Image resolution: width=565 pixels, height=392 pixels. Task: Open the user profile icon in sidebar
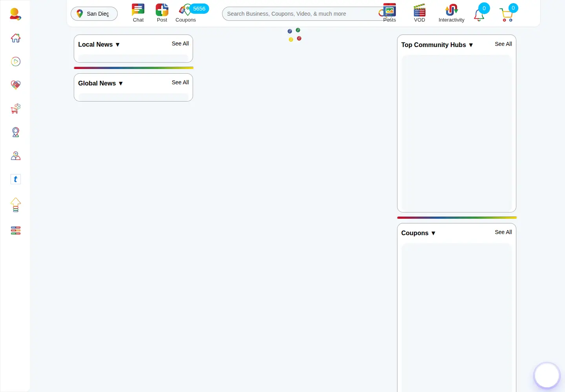[x=15, y=14]
